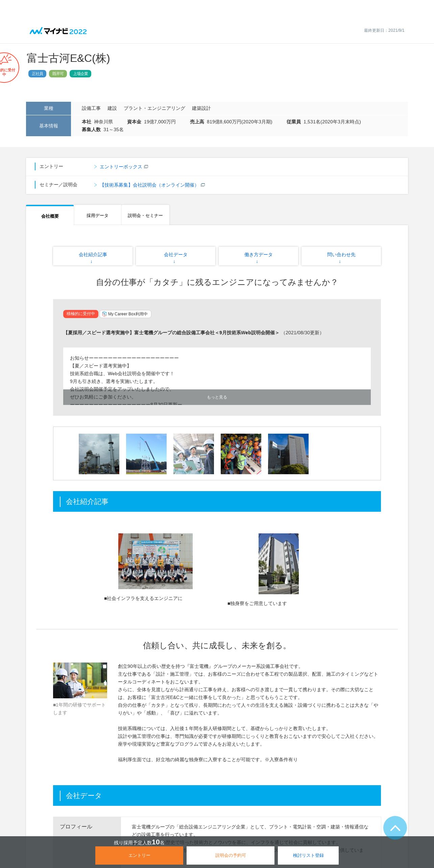Click the 上場企業 tag
This screenshot has height=868, width=434.
[80, 74]
